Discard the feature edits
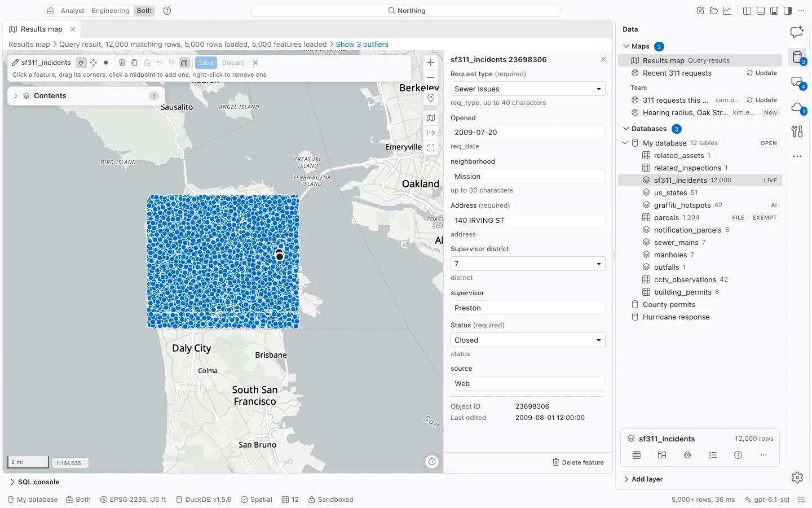 tap(233, 63)
